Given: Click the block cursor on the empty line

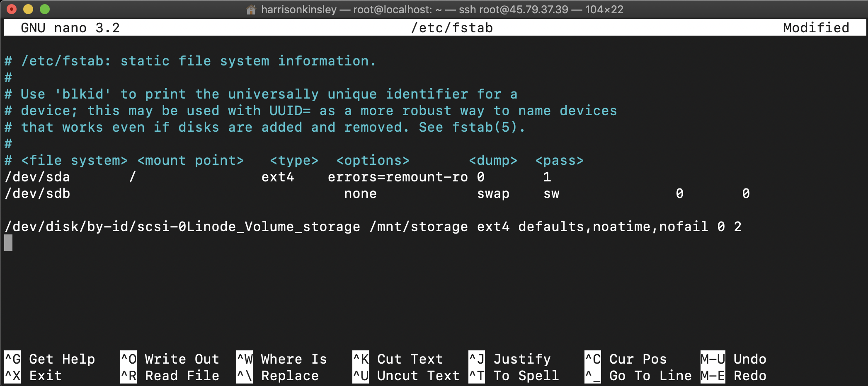Looking at the screenshot, I should point(8,243).
